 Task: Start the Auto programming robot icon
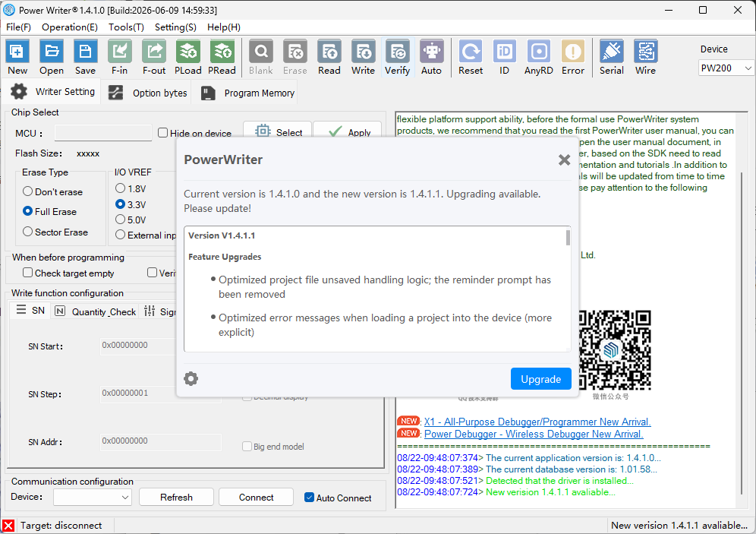432,57
